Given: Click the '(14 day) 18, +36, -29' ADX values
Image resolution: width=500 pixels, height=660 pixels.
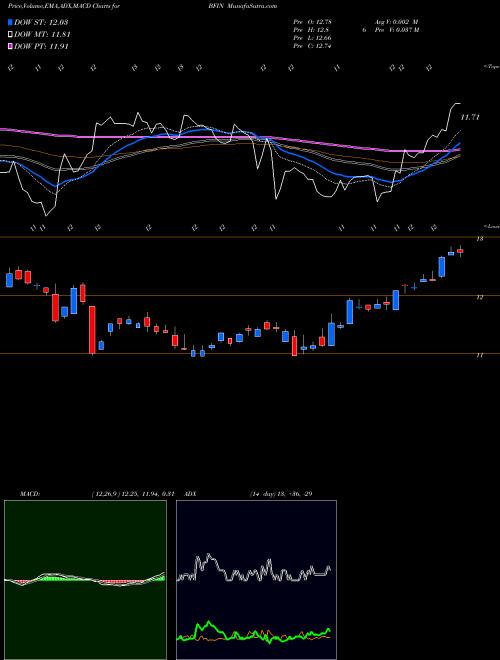Looking at the screenshot, I should [281, 494].
